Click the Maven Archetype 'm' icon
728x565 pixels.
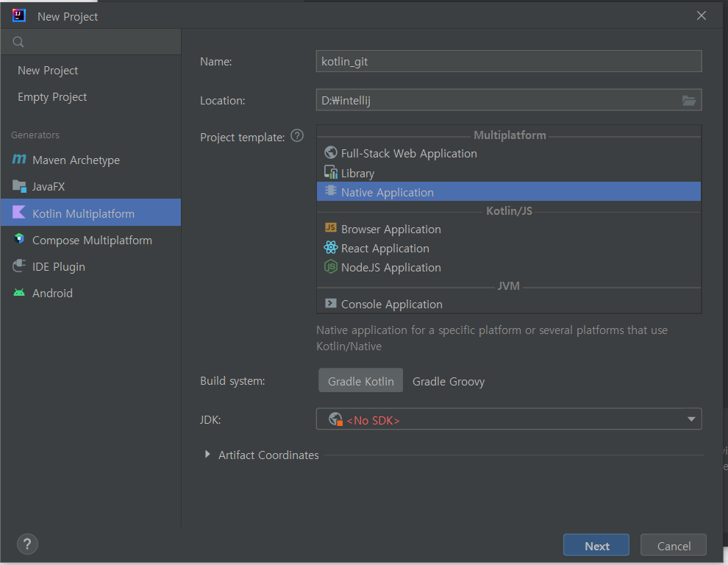click(x=19, y=160)
